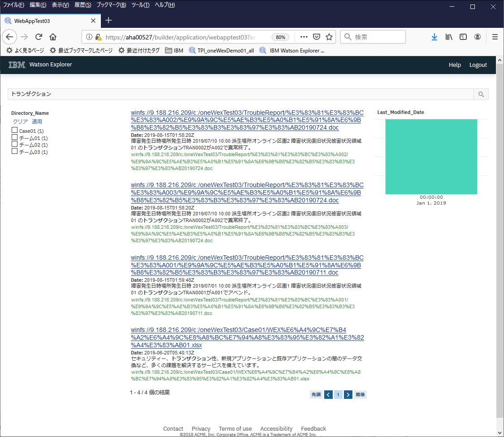Image resolution: width=504 pixels, height=437 pixels.
Task: Focus the トランザクション search query field
Action: [x=240, y=94]
